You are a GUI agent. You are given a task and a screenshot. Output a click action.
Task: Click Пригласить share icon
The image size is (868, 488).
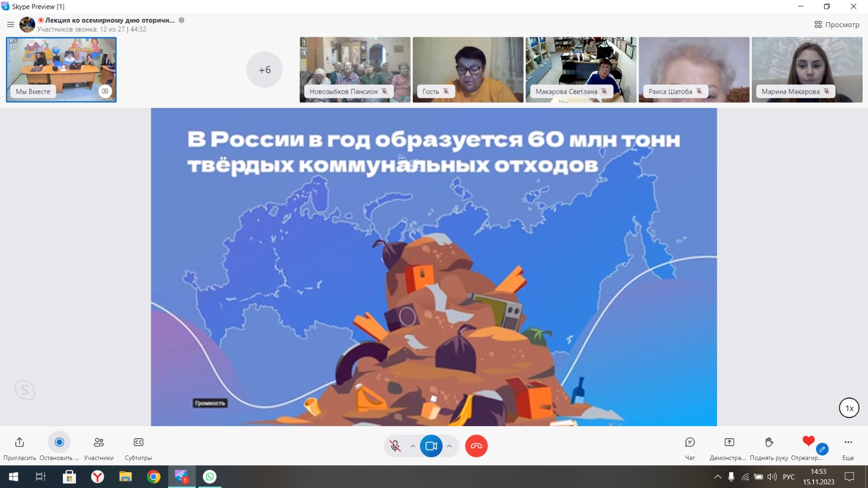coord(20,442)
